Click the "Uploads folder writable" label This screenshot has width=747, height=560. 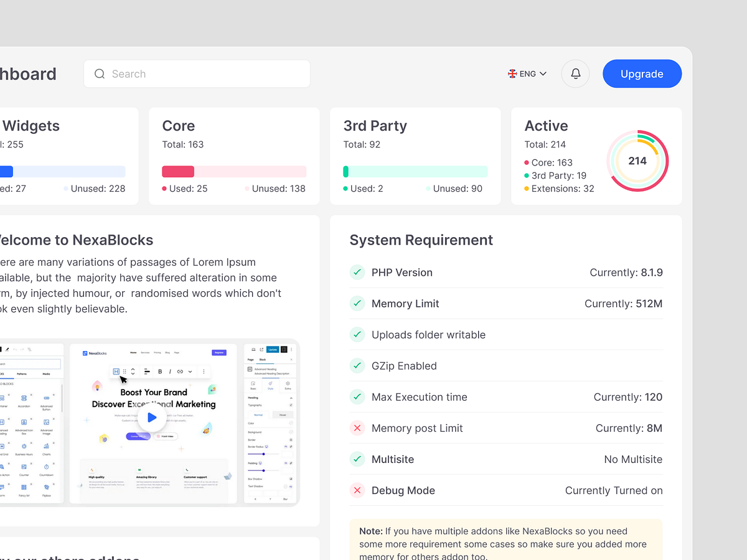tap(428, 335)
